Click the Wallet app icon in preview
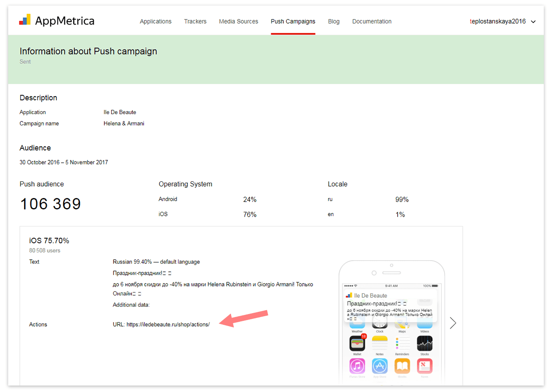Viewport: 552px width, 392px height. coord(357,343)
